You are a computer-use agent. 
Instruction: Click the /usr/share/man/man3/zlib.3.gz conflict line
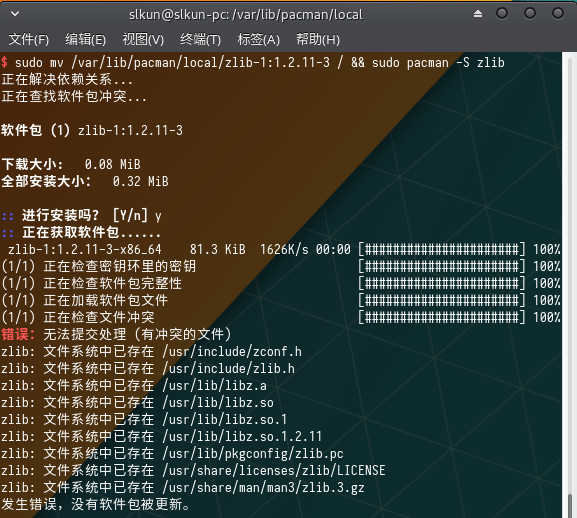(183, 487)
